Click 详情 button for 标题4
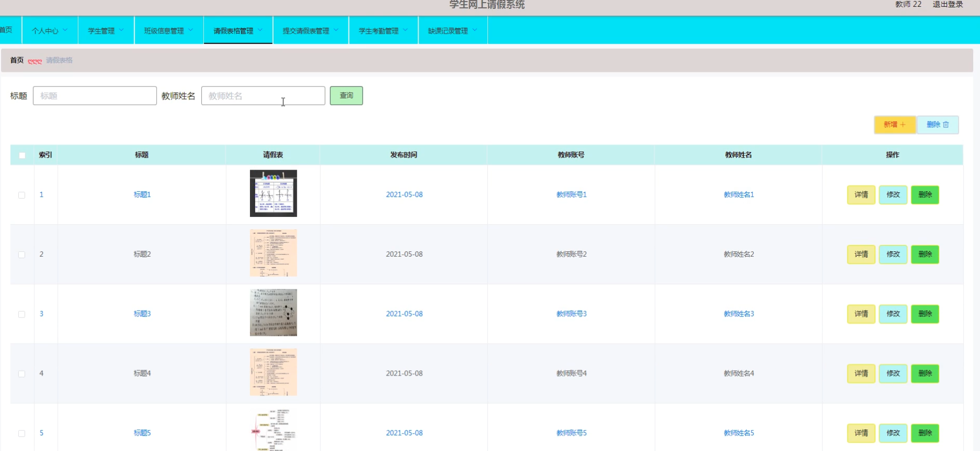980x451 pixels. pos(861,374)
